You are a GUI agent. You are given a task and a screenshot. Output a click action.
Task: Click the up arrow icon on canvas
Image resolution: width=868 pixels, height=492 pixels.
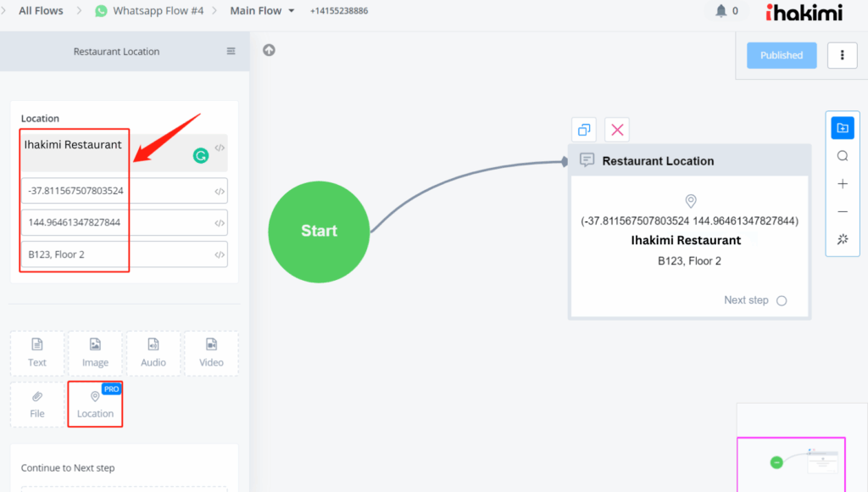[x=269, y=50]
